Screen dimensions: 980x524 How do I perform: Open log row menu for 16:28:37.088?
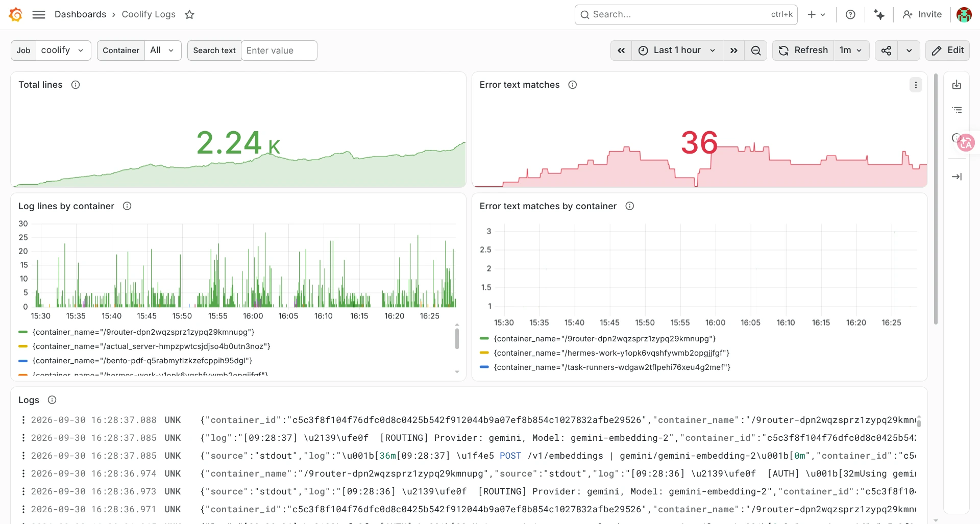pyautogui.click(x=23, y=420)
